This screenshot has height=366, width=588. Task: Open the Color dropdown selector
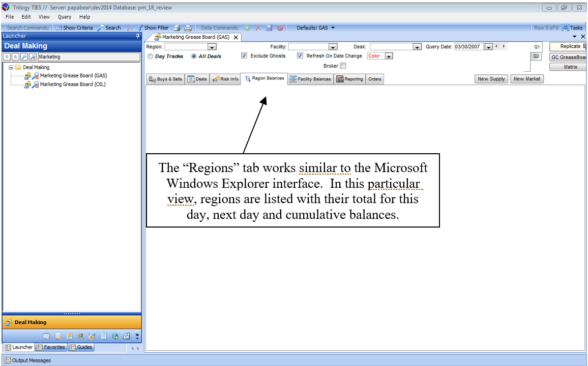pyautogui.click(x=389, y=56)
